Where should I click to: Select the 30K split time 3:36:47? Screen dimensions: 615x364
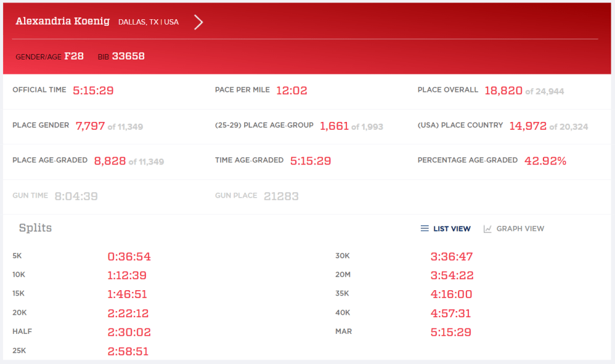click(451, 257)
